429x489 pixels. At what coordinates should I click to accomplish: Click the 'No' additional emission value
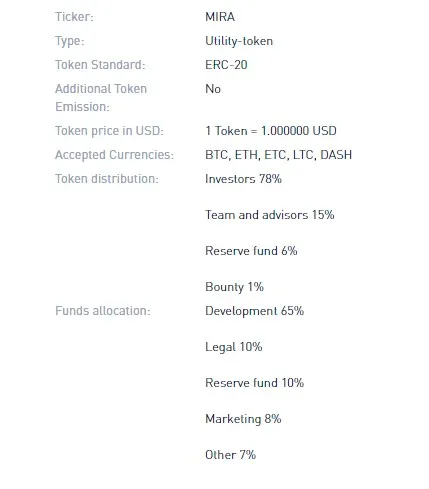click(x=213, y=89)
